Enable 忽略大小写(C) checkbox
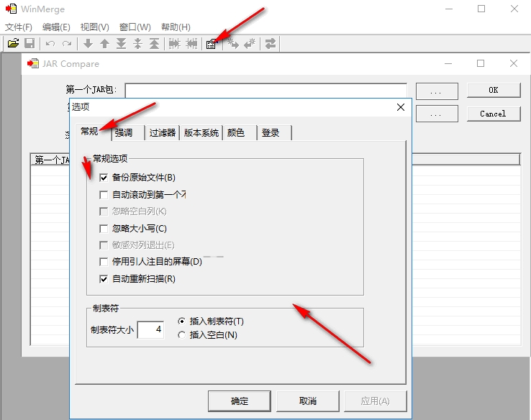The width and height of the screenshot is (531, 420). pyautogui.click(x=104, y=229)
